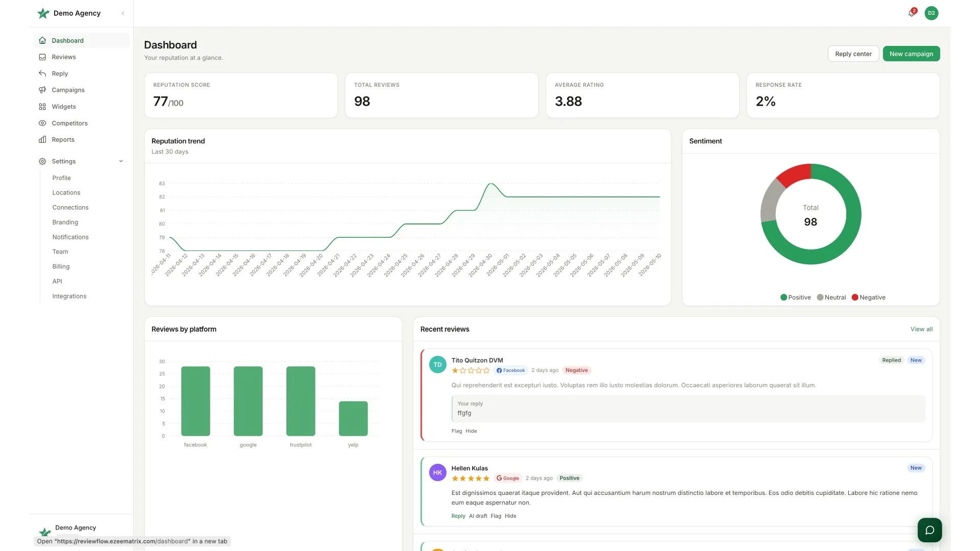Screen dimensions: 980x551
Task: Click the Google platform badge
Action: click(x=508, y=478)
